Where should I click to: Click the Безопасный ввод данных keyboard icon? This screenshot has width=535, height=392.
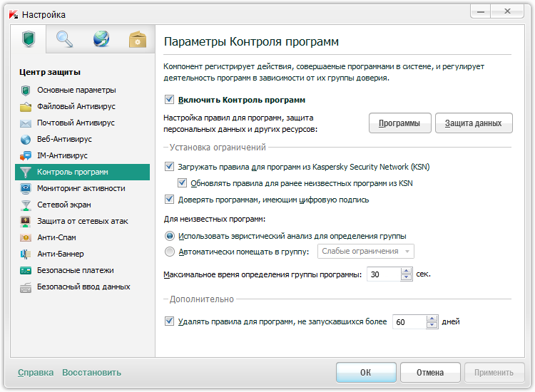pyautogui.click(x=26, y=287)
